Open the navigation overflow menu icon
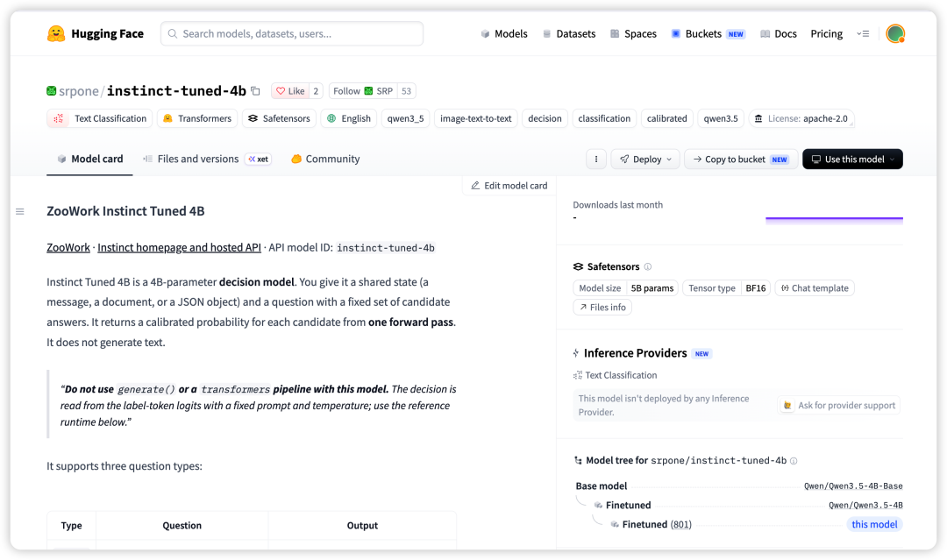This screenshot has width=947, height=560. point(863,34)
